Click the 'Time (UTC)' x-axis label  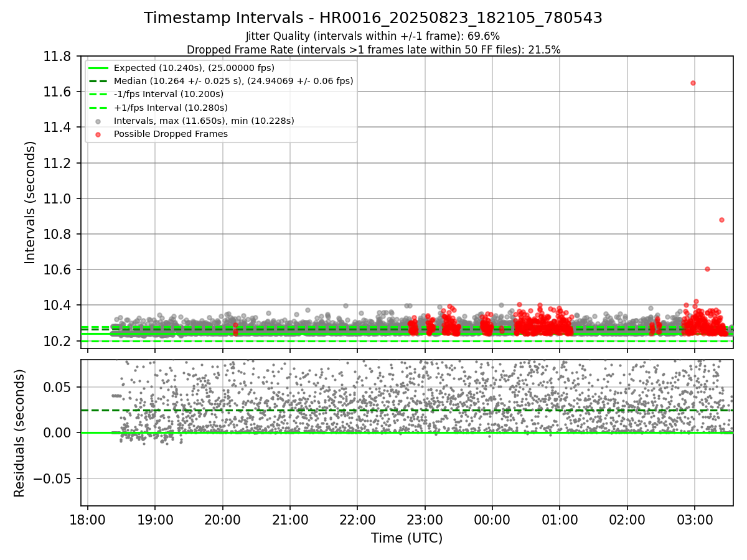[406, 538]
